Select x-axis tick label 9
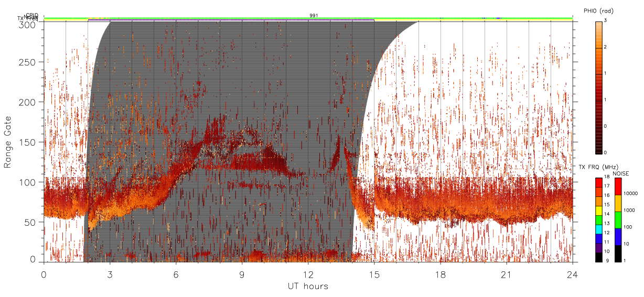Image resolution: width=644 pixels, height=297 pixels. (x=242, y=274)
